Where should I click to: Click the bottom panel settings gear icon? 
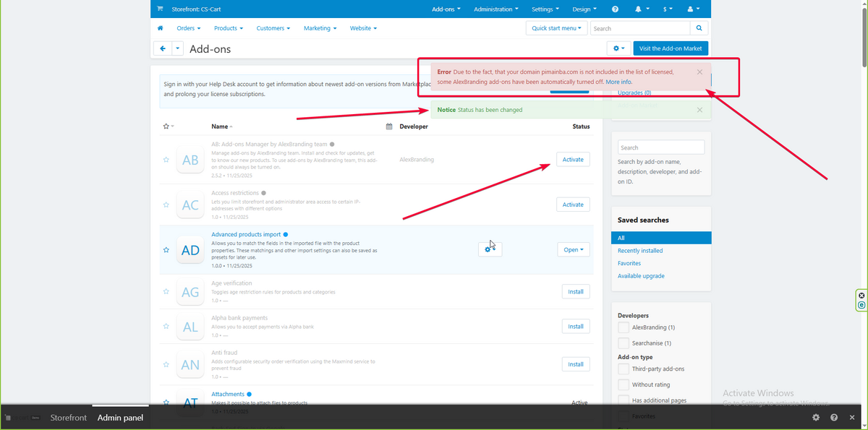point(816,418)
